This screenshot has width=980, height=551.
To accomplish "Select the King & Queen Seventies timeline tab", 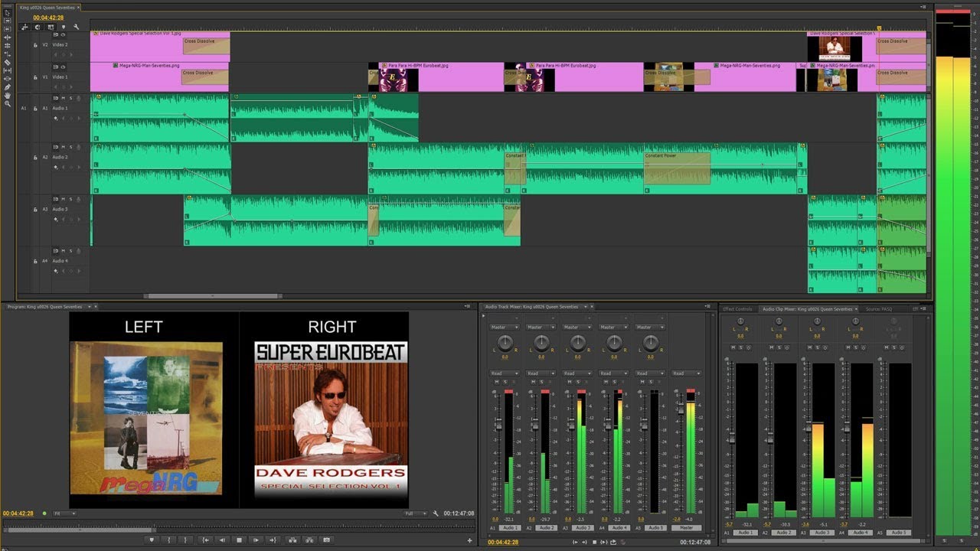I will pos(47,7).
